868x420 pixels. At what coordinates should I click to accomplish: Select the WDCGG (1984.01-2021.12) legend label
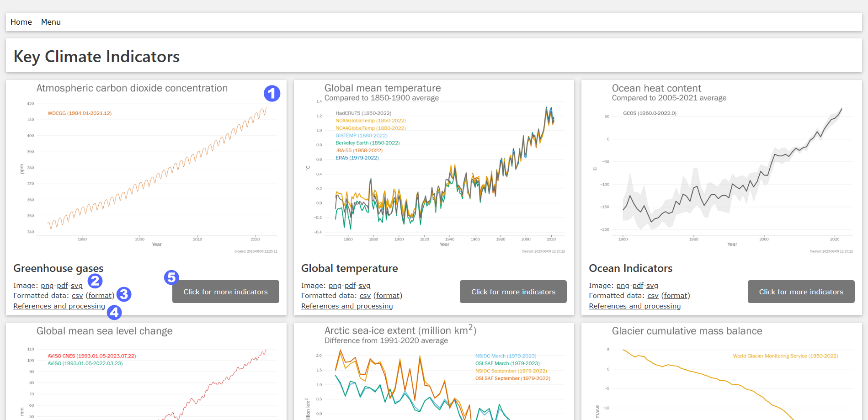80,113
